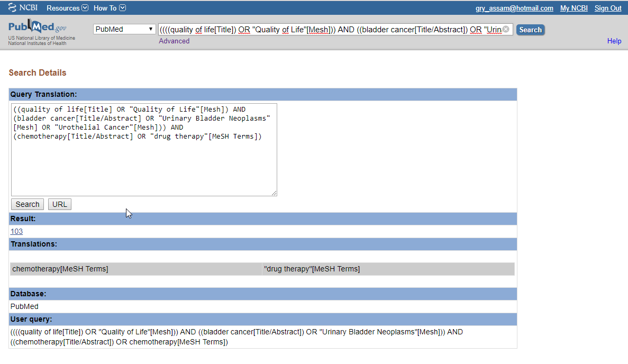Click the Query Translation section header
Image resolution: width=628 pixels, height=364 pixels.
click(263, 95)
